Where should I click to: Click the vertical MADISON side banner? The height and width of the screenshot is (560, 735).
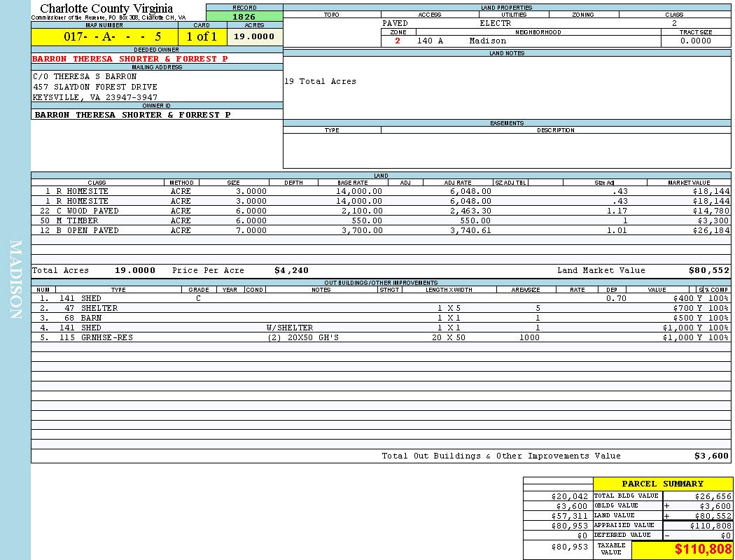[15, 280]
